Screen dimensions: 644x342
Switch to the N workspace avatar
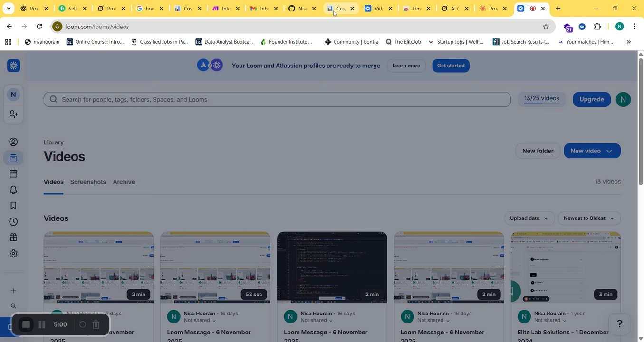click(x=13, y=95)
